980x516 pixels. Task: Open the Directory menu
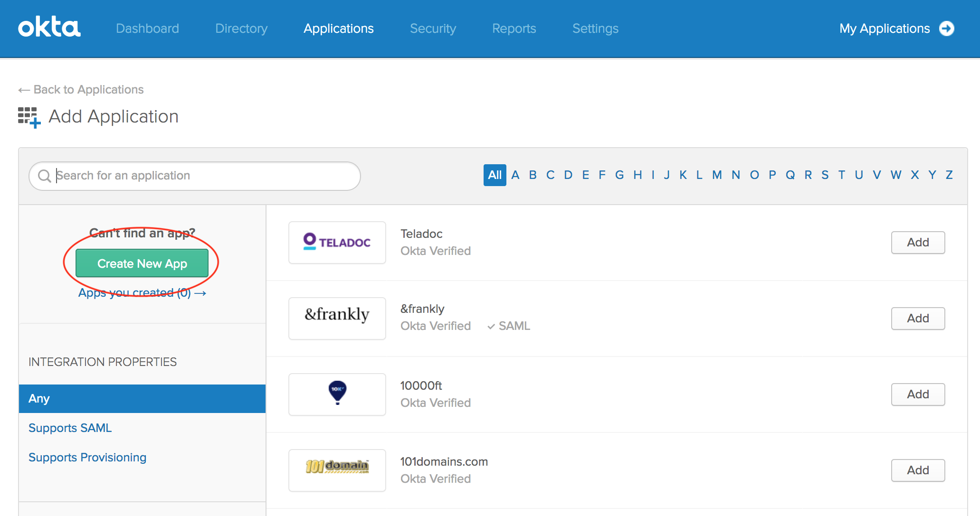pyautogui.click(x=241, y=28)
